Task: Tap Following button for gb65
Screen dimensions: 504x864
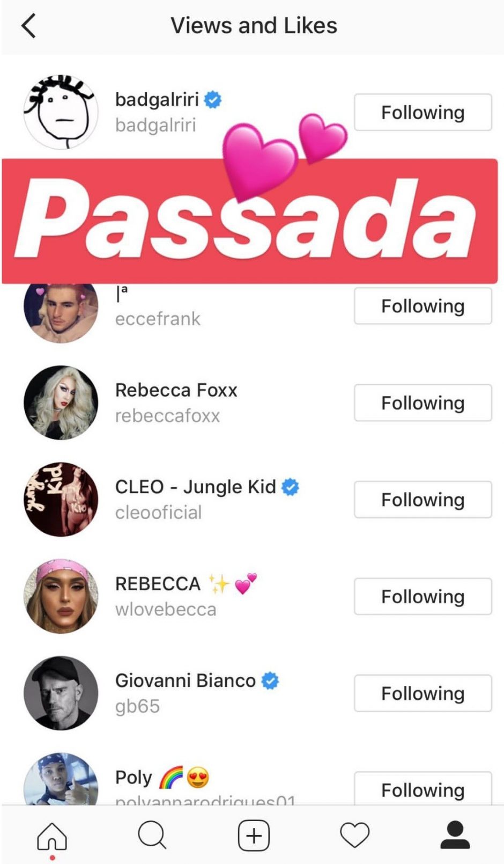Action: 423,693
